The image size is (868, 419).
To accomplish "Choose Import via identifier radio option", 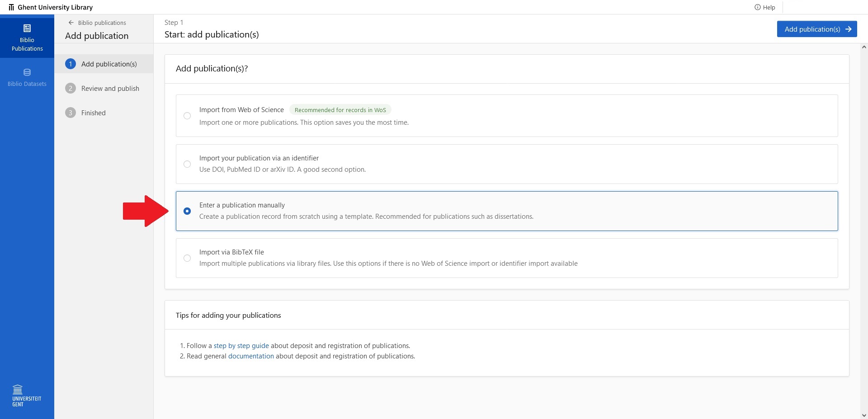I will (x=187, y=164).
